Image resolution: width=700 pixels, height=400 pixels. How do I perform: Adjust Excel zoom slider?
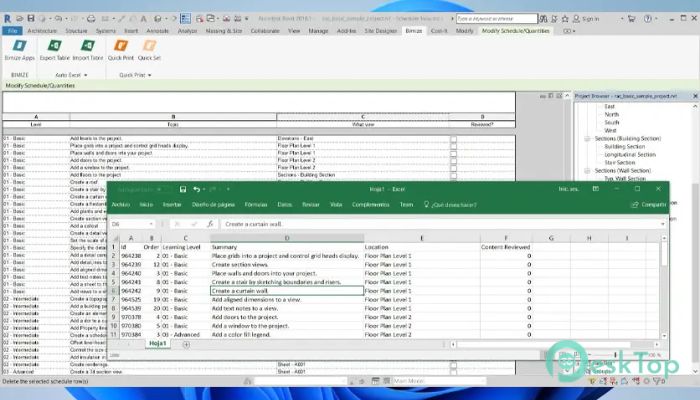[x=615, y=355]
